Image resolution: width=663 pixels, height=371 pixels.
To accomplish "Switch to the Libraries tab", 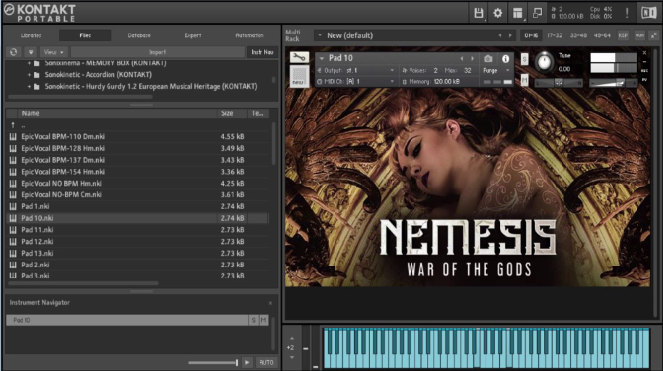I will [x=31, y=36].
